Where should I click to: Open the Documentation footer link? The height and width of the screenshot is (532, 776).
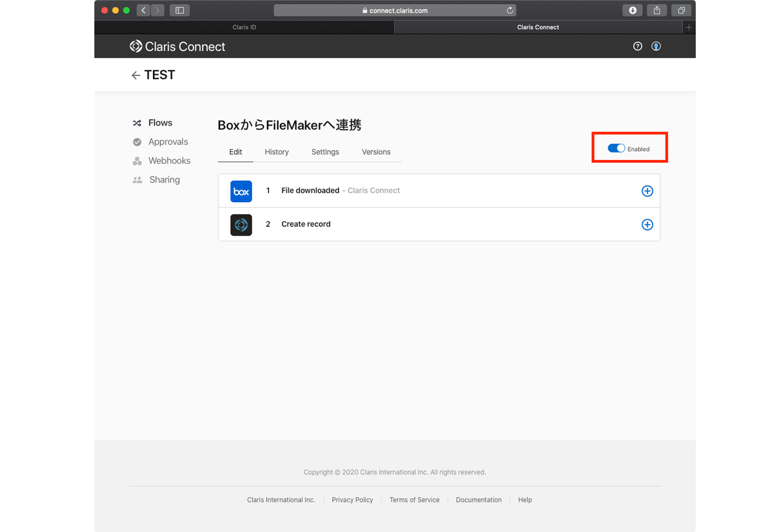point(479,500)
